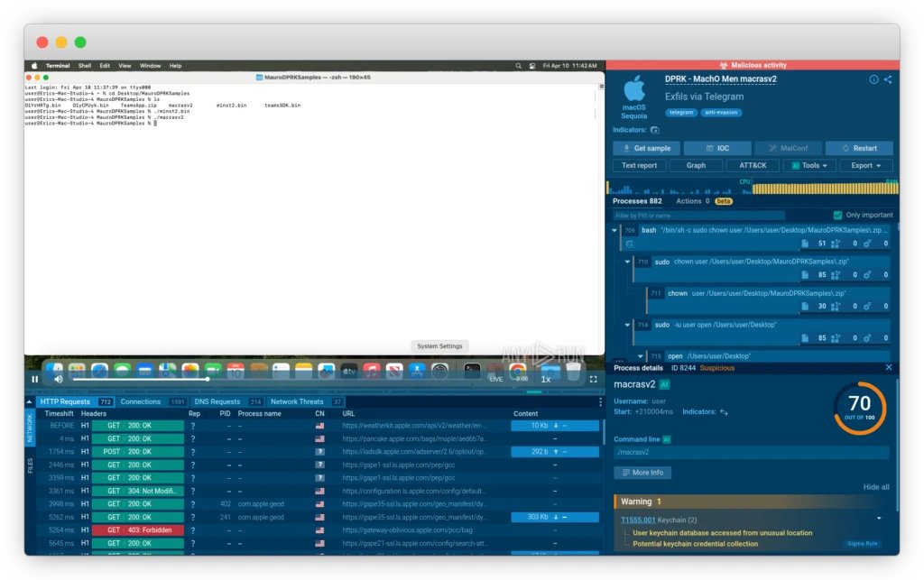Viewport: 924px width, 580px height.
Task: Switch to the Network Threats tab
Action: pyautogui.click(x=305, y=401)
